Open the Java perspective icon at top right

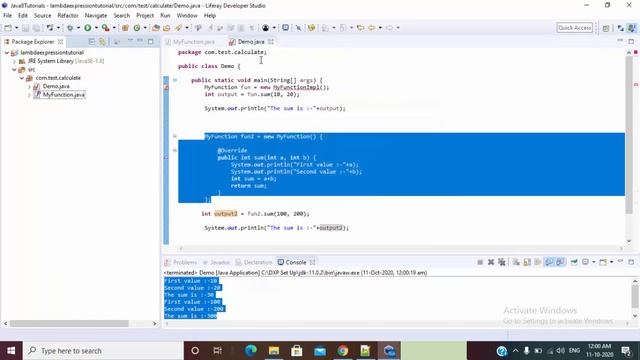coord(632,28)
